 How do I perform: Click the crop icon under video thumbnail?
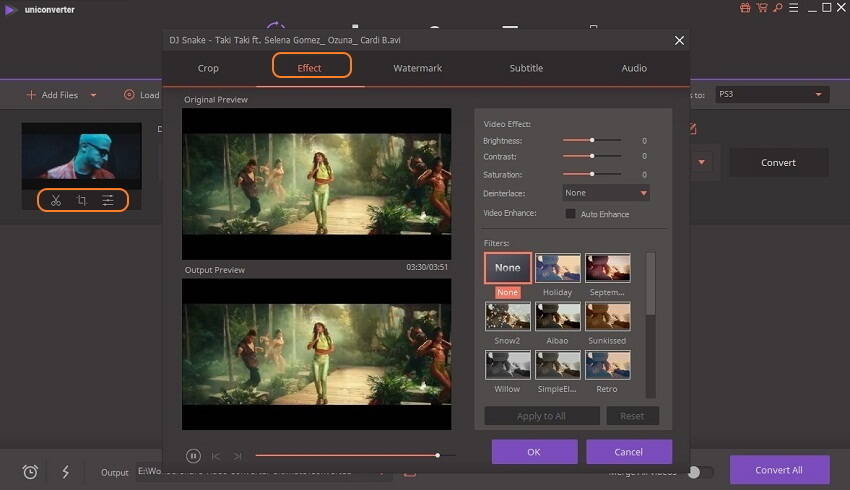[82, 201]
